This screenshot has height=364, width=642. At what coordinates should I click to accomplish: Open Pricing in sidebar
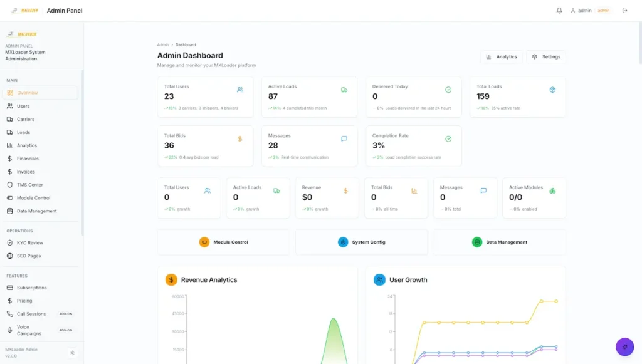tap(40, 301)
